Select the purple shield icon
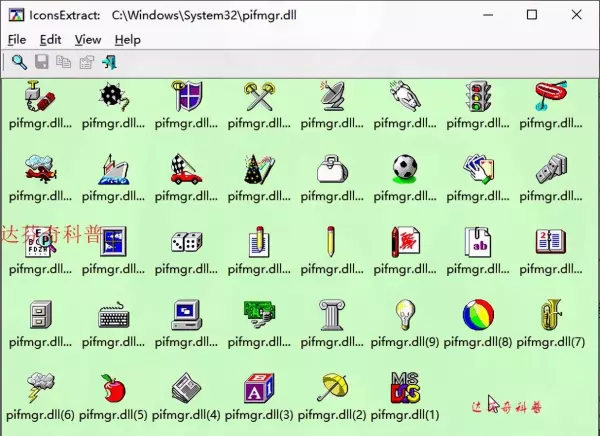This screenshot has width=600, height=436. tap(186, 96)
